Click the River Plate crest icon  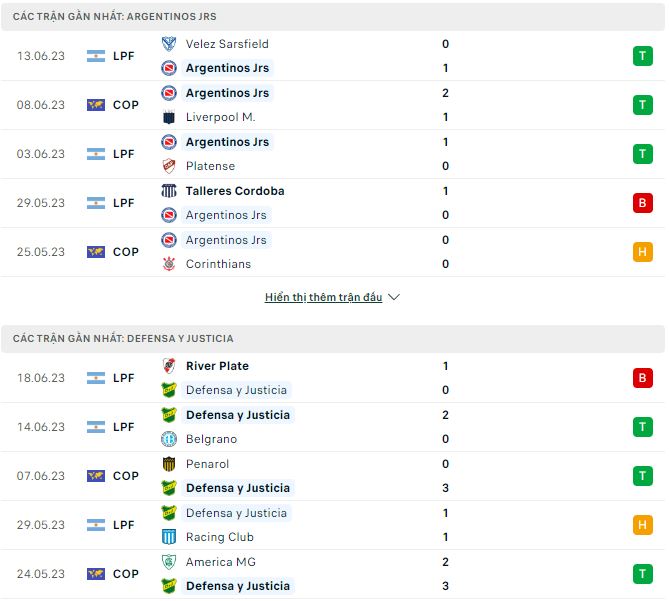(x=169, y=366)
